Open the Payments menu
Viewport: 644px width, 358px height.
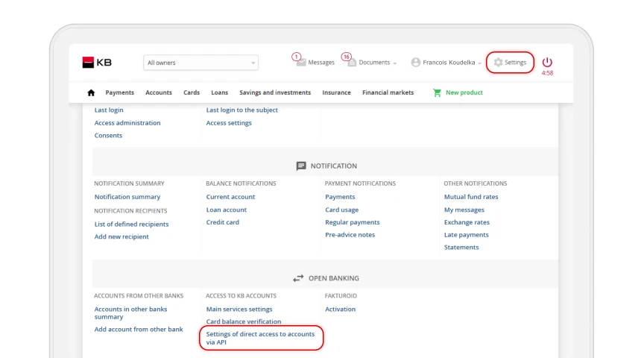pyautogui.click(x=119, y=92)
